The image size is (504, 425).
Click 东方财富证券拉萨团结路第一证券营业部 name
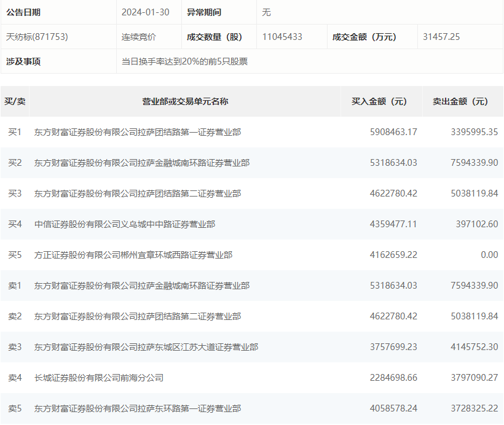[x=138, y=132]
